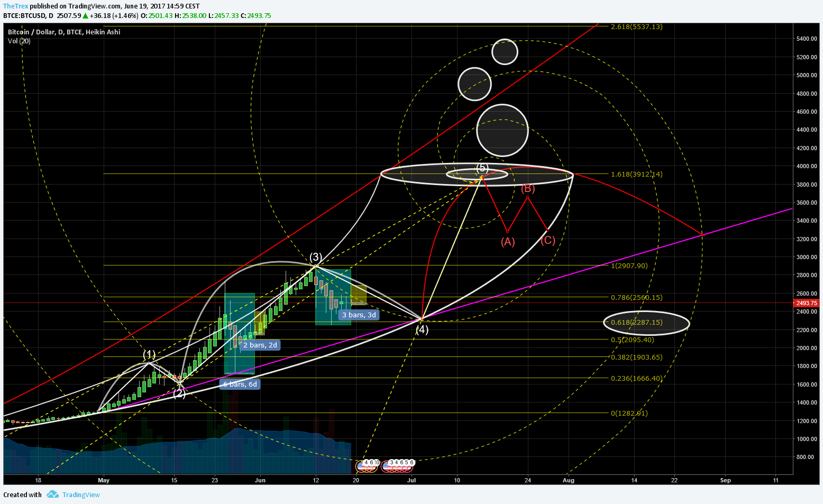Open TheTrex author profile link
This screenshot has height=504, width=823.
point(15,6)
